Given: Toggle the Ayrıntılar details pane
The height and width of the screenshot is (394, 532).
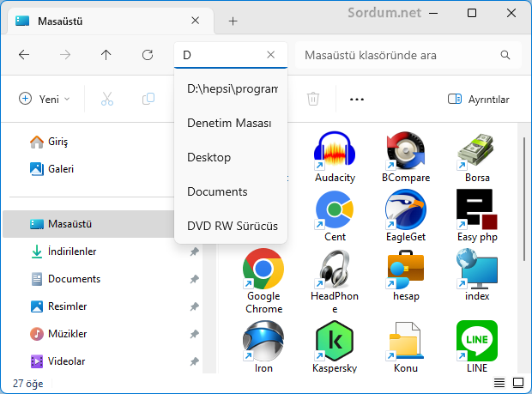Looking at the screenshot, I should coord(479,99).
